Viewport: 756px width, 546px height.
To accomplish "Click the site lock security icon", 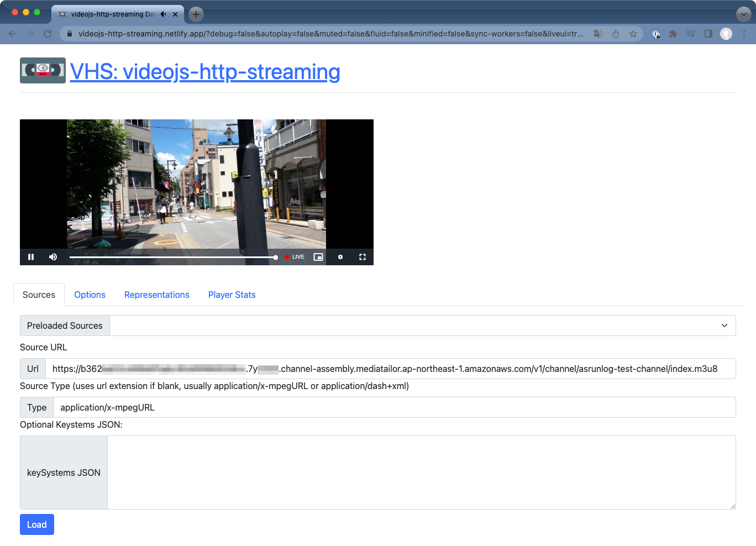I will pyautogui.click(x=70, y=34).
